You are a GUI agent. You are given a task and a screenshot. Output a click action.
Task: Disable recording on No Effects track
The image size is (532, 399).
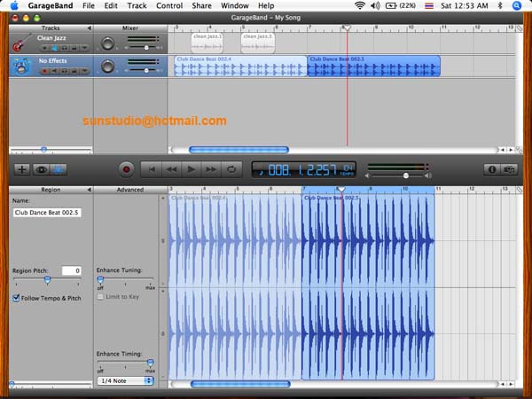pos(44,71)
